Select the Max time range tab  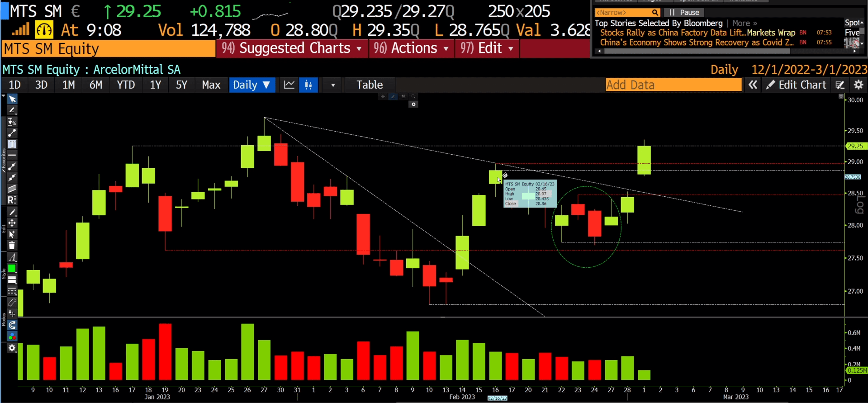(211, 85)
